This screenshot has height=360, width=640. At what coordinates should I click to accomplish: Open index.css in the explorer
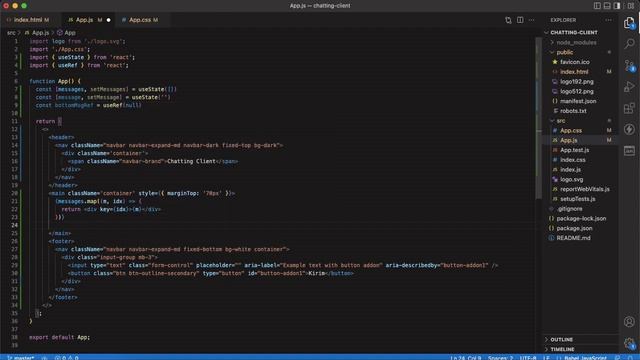pyautogui.click(x=572, y=160)
